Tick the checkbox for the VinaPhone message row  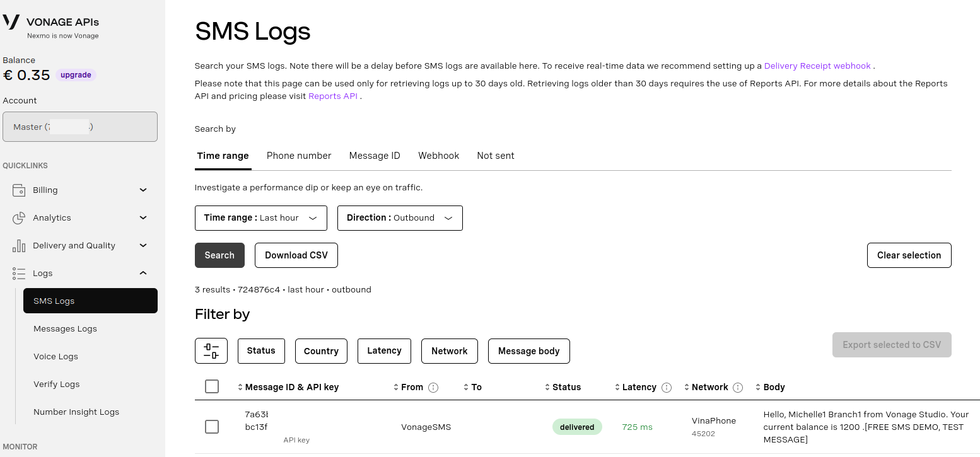[x=212, y=427]
